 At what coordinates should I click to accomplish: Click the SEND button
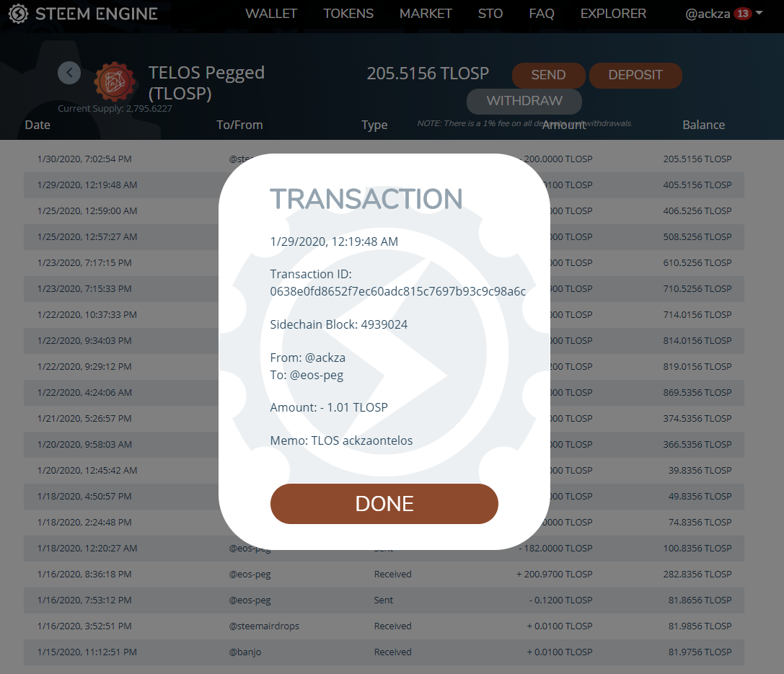point(548,75)
